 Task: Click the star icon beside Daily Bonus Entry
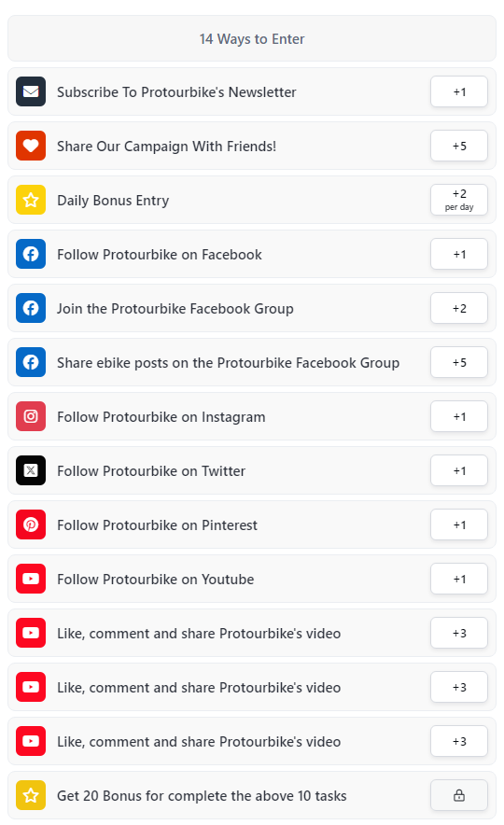click(31, 200)
